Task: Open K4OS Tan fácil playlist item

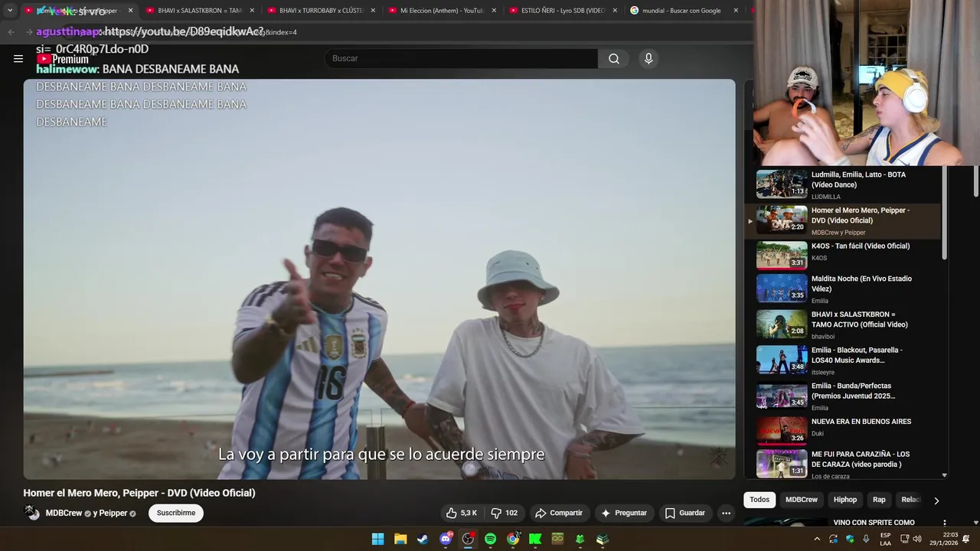Action: [x=842, y=256]
